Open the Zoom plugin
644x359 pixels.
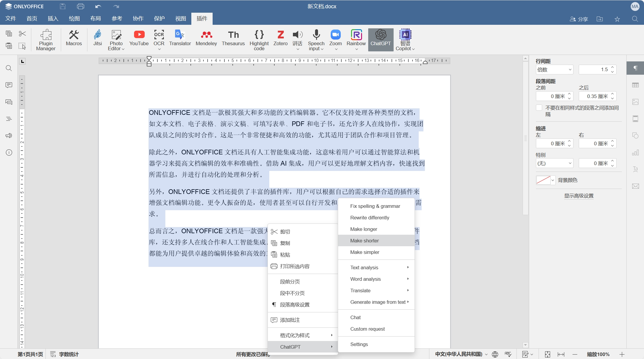coord(335,40)
